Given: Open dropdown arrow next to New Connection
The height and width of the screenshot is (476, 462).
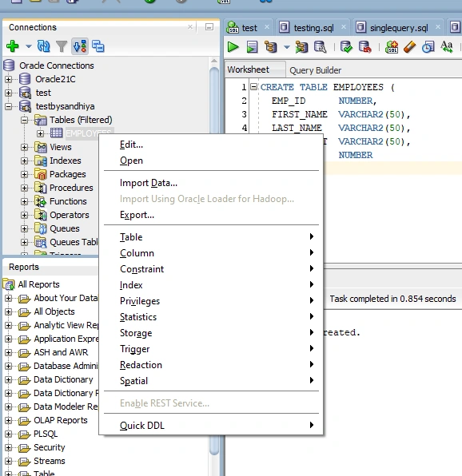Looking at the screenshot, I should (x=28, y=46).
